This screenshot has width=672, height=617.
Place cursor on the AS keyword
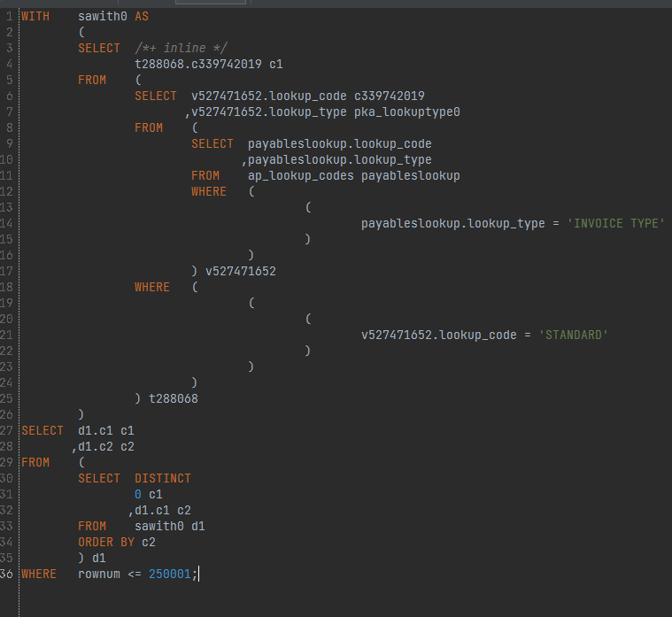[x=142, y=16]
